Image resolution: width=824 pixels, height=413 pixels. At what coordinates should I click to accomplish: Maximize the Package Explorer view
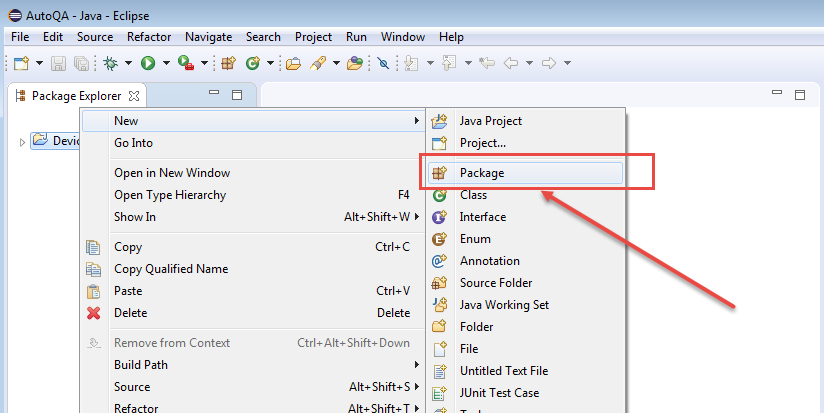pos(237,95)
